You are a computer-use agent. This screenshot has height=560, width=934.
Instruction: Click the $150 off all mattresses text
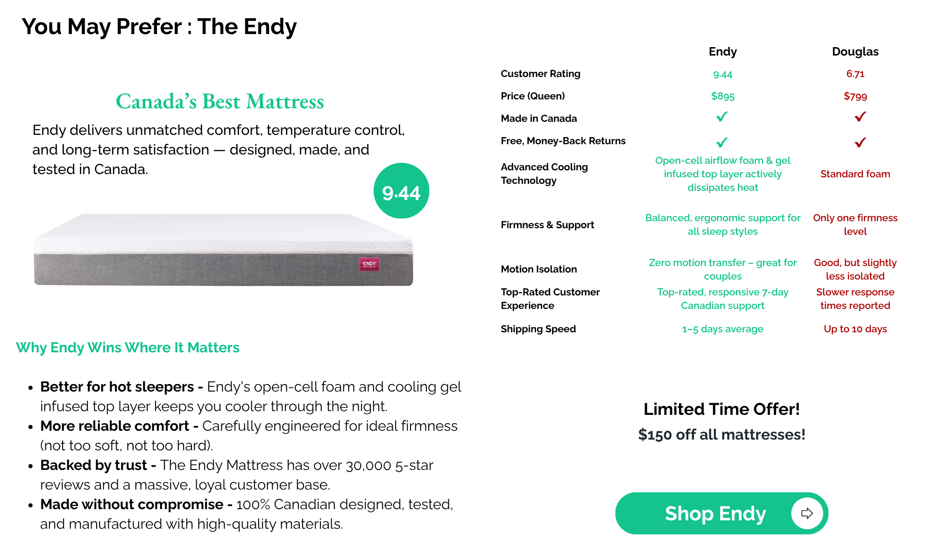click(x=722, y=434)
